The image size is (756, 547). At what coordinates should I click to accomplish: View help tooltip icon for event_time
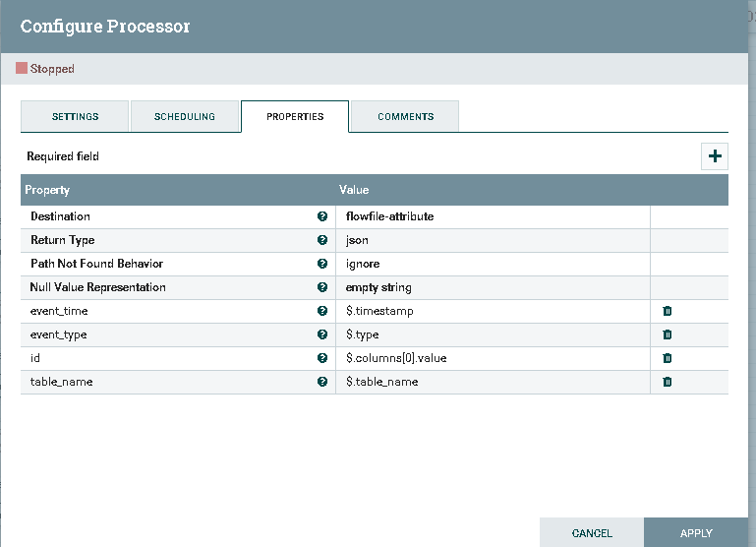pos(322,311)
